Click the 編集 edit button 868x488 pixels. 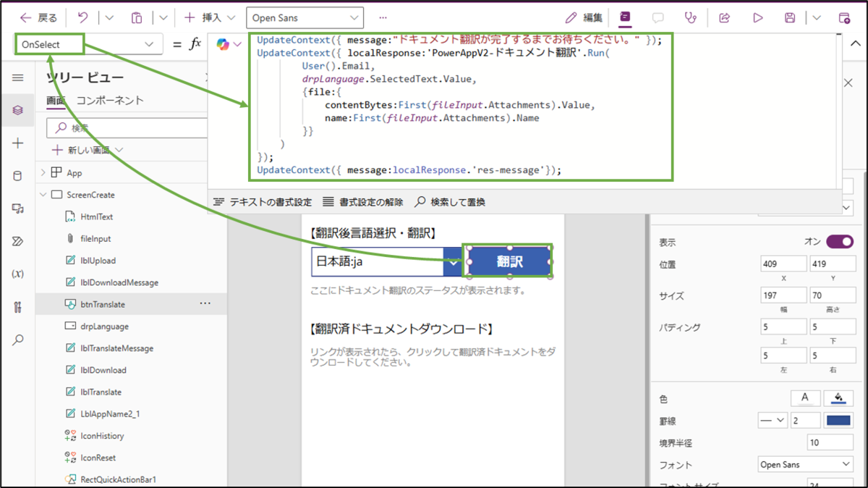[x=584, y=17]
